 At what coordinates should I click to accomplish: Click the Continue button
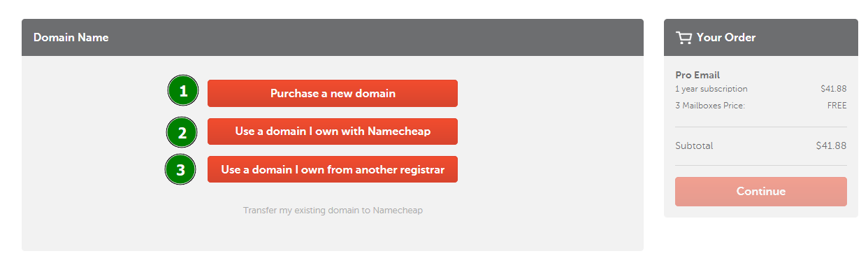click(x=761, y=192)
